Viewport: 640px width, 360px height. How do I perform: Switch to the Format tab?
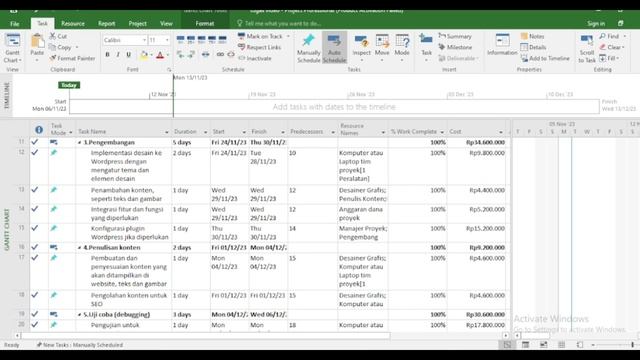pyautogui.click(x=205, y=24)
